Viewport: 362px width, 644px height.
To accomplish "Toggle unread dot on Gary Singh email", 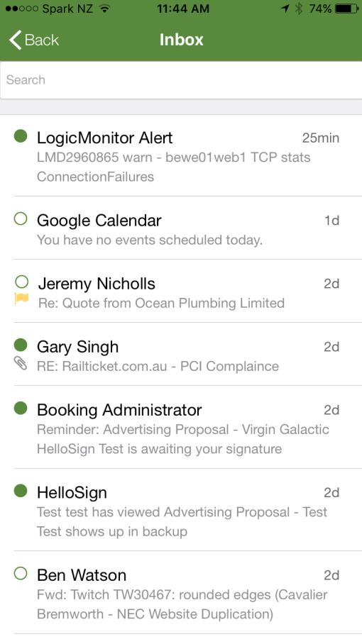I will [21, 345].
